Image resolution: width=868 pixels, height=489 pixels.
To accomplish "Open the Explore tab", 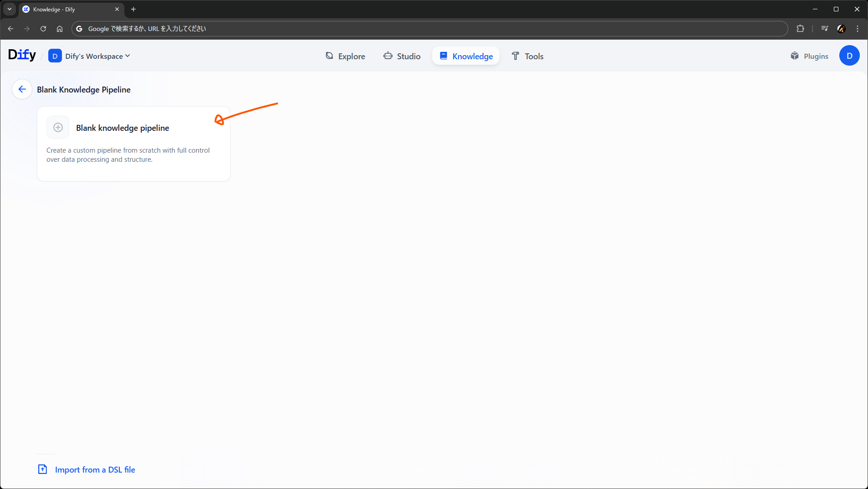I will click(x=345, y=56).
